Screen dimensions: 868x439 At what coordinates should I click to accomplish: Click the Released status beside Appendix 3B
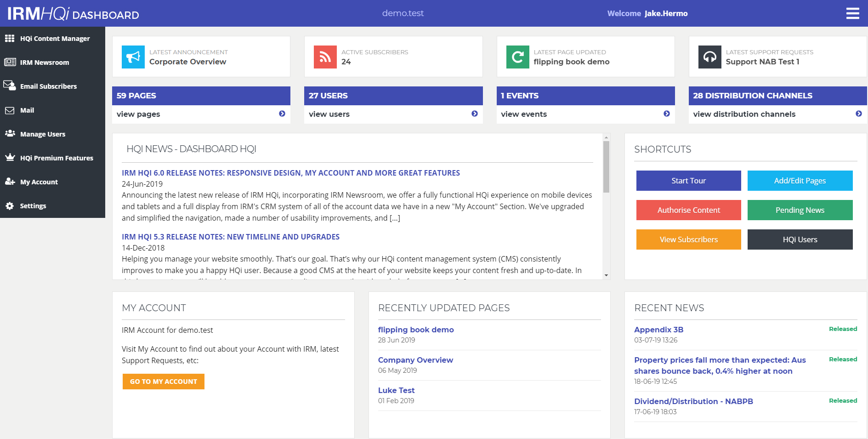point(843,329)
